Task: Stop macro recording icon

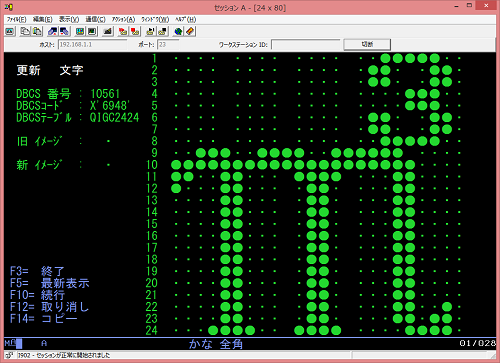Action: click(135, 32)
